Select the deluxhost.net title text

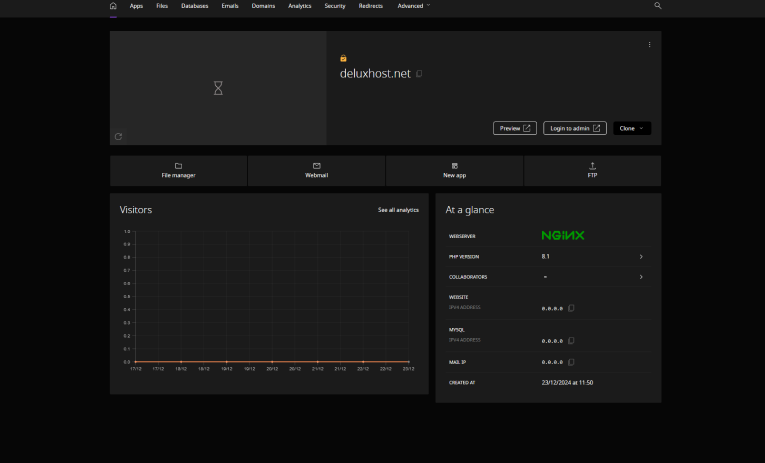375,74
